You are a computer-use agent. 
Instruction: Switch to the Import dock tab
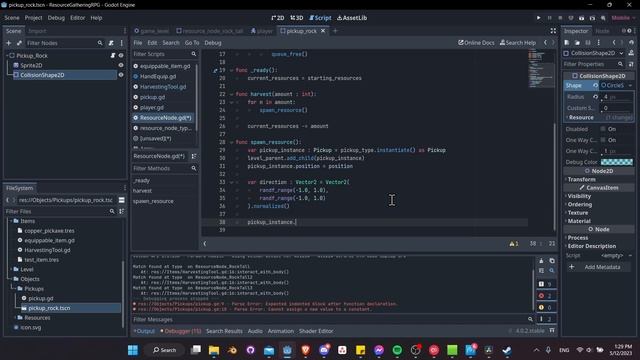37,31
